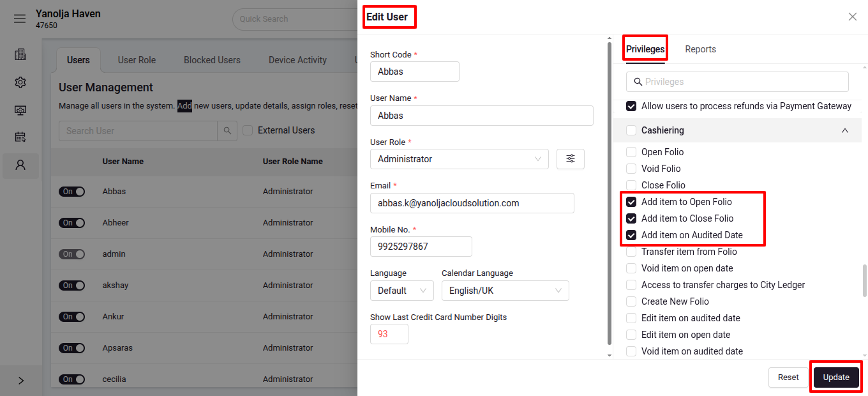The width and height of the screenshot is (868, 396).
Task: Click the User Role Name column header
Action: click(x=293, y=162)
